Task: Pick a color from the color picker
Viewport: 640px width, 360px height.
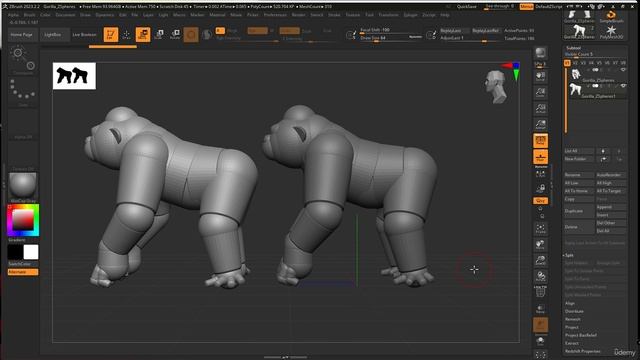Action: [23, 220]
